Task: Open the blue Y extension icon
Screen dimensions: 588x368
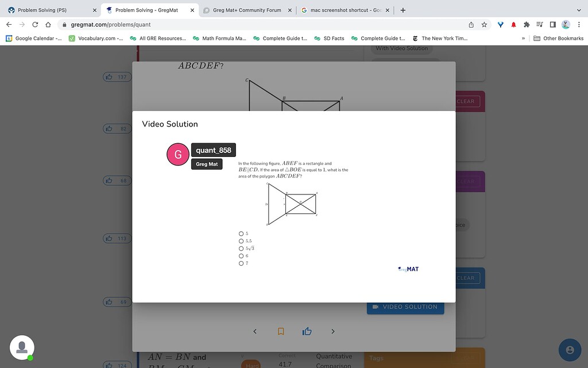Action: pos(500,24)
